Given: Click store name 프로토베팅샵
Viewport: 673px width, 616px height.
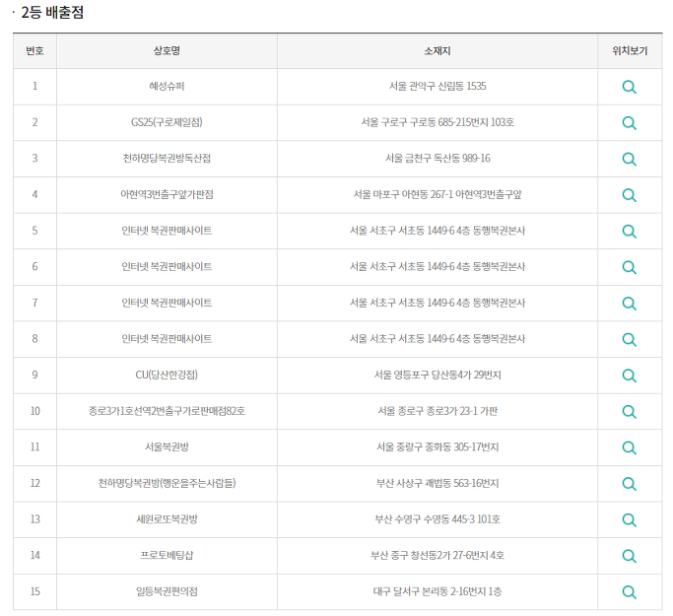Looking at the screenshot, I should point(167,555).
